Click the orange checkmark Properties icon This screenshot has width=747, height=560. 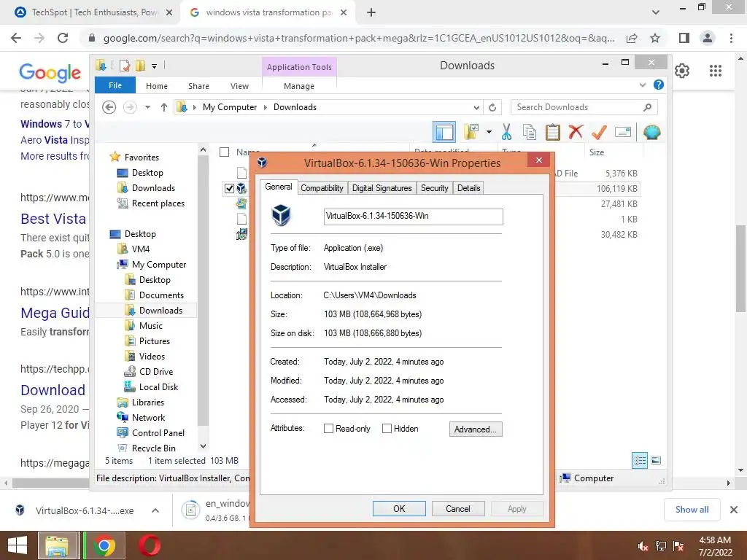tap(599, 132)
